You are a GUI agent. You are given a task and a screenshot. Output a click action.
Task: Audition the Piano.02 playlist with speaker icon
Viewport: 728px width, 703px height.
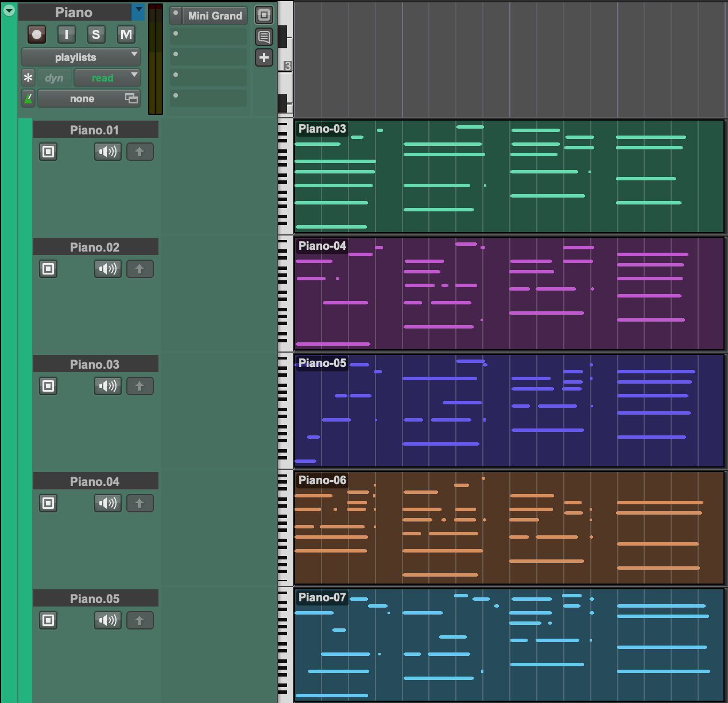click(x=108, y=269)
